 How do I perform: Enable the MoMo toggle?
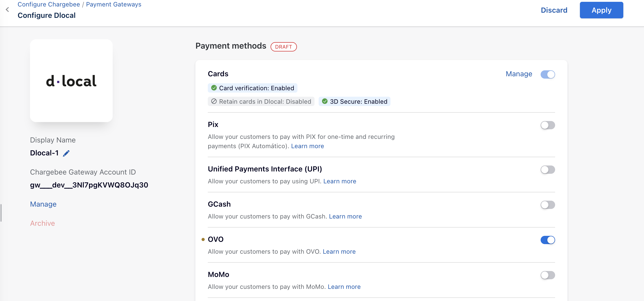pyautogui.click(x=548, y=275)
